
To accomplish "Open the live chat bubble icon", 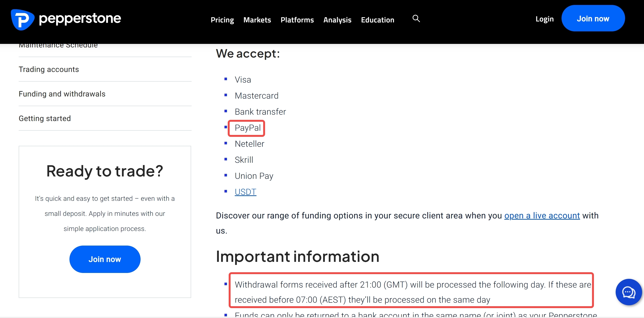I will pos(628,292).
